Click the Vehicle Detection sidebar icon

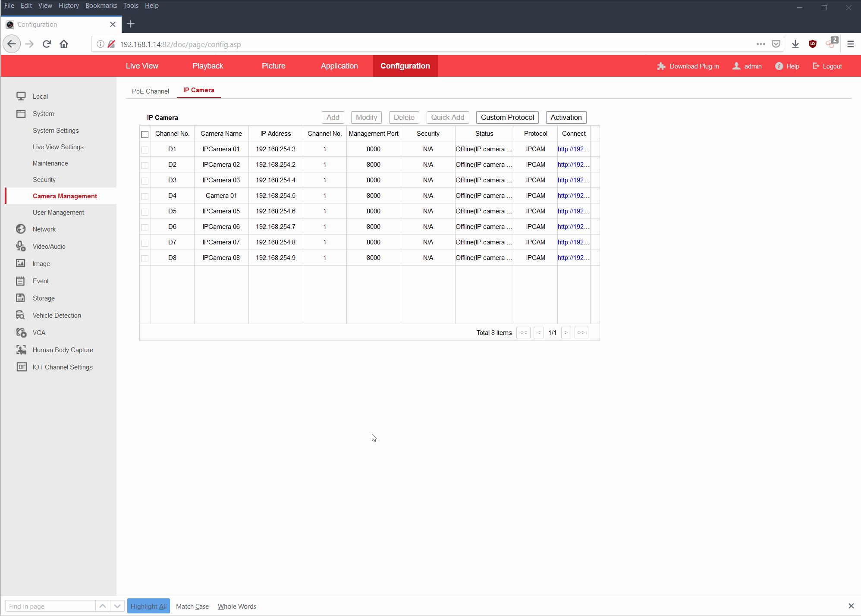coord(20,315)
